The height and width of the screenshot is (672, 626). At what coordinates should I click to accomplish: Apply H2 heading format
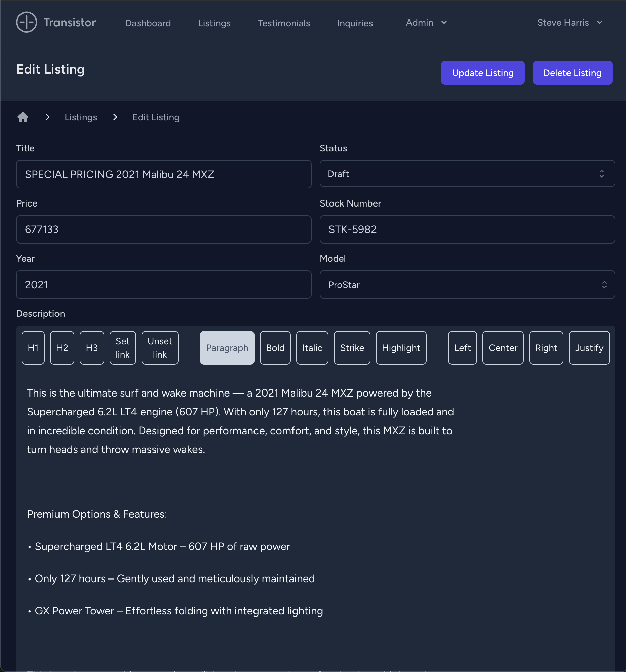point(62,348)
